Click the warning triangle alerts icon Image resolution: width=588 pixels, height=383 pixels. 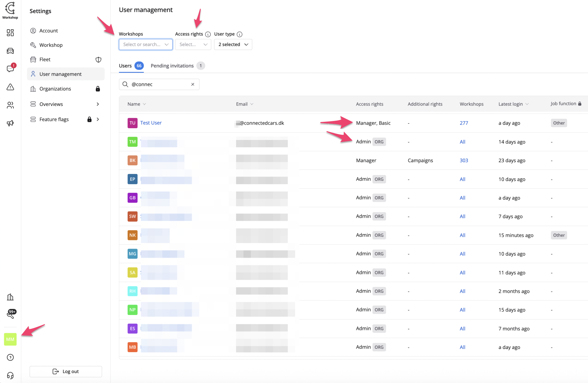pos(10,87)
